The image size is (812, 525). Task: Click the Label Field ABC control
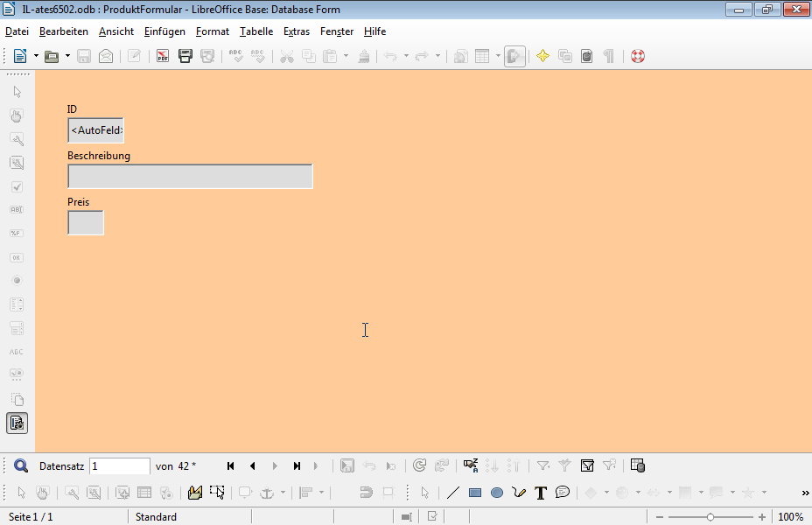[17, 352]
